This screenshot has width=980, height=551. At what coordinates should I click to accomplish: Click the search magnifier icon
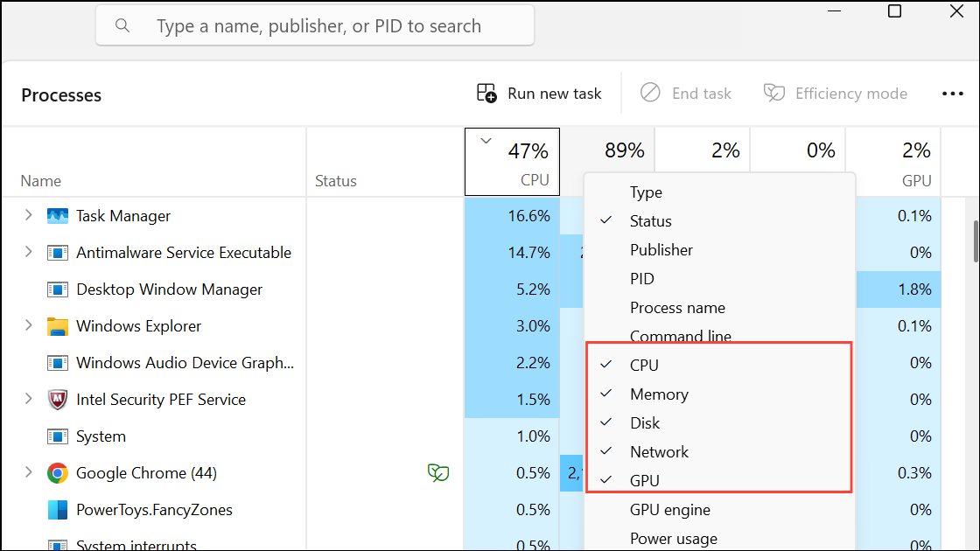coord(122,26)
